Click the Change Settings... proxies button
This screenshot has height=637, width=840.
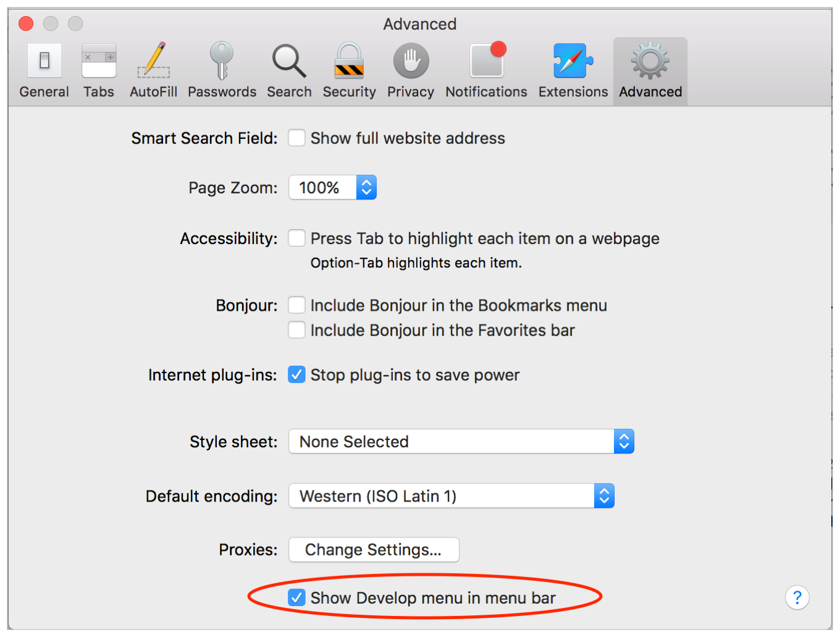(x=374, y=549)
